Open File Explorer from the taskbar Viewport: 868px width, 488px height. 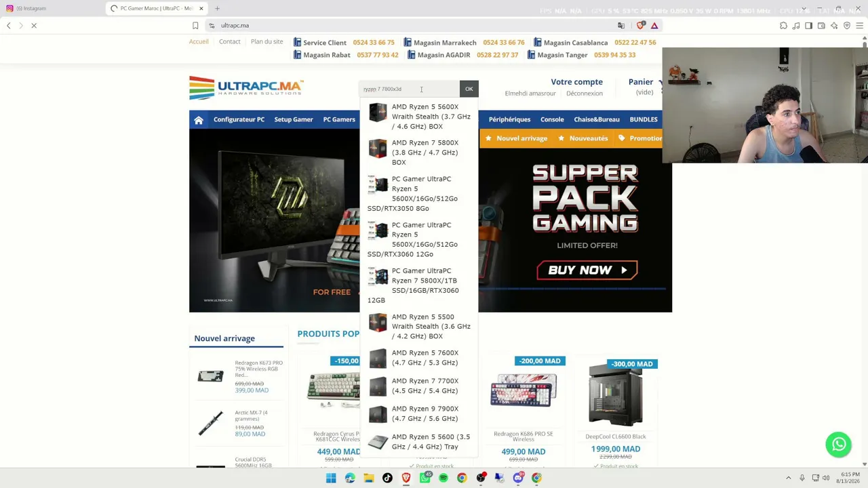coord(369,478)
